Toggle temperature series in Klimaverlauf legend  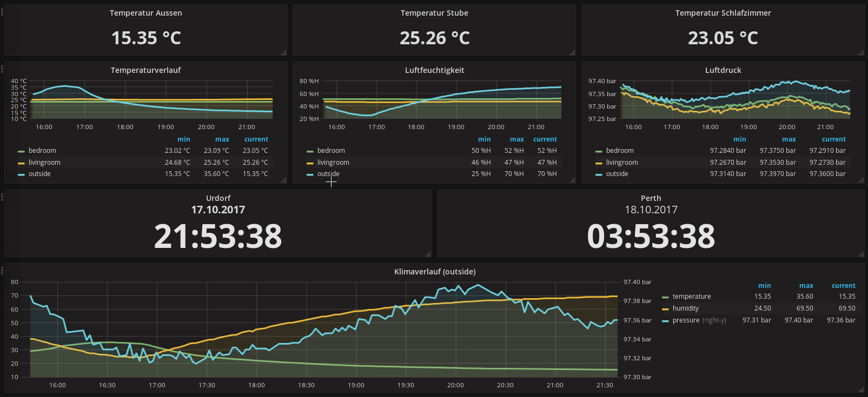point(692,297)
